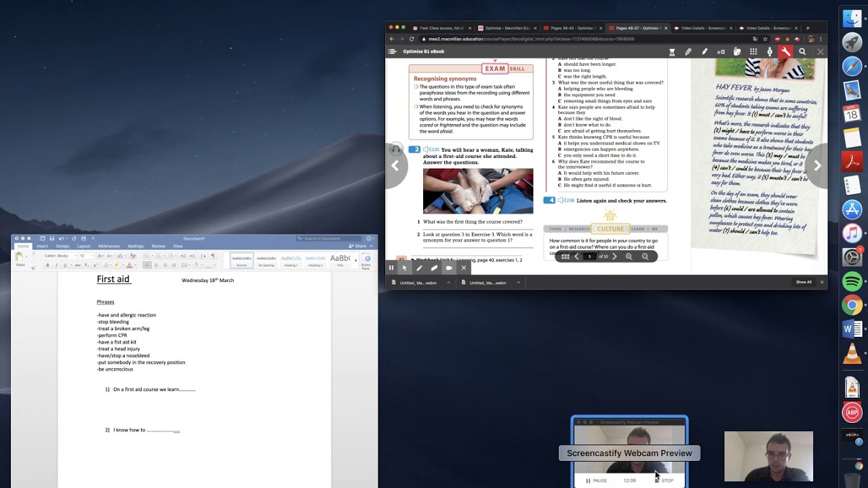Image resolution: width=868 pixels, height=488 pixels.
Task: Open the font size dropdown showing 12
Action: click(93, 256)
